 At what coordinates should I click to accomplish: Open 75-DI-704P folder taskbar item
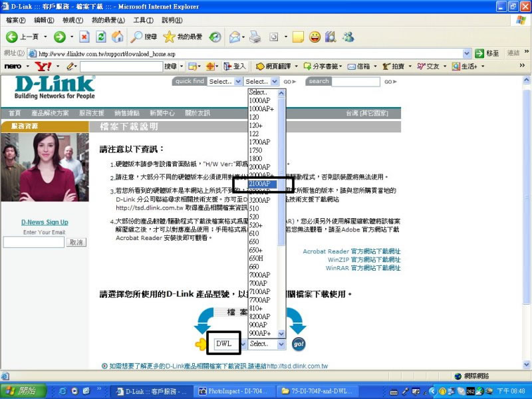point(317,391)
